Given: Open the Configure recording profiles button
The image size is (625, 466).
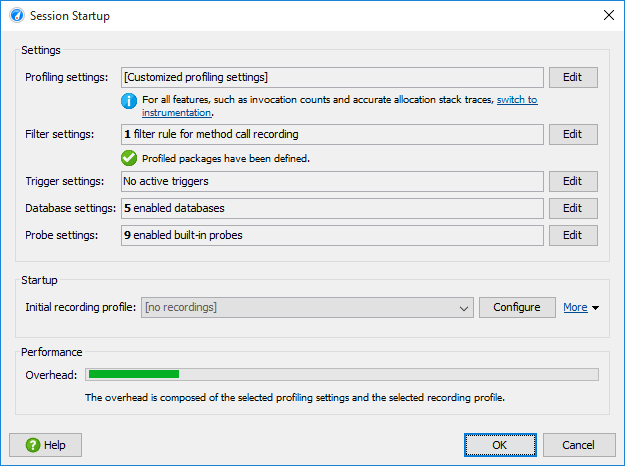Looking at the screenshot, I should pyautogui.click(x=517, y=307).
